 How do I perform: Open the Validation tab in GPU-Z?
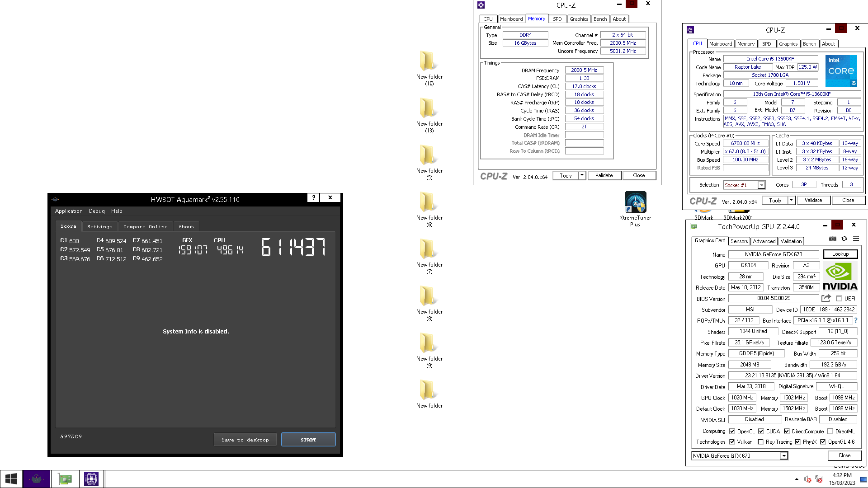pyautogui.click(x=791, y=241)
